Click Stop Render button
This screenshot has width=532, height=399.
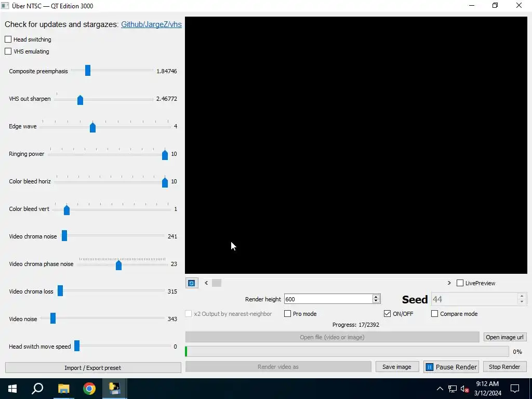point(504,367)
